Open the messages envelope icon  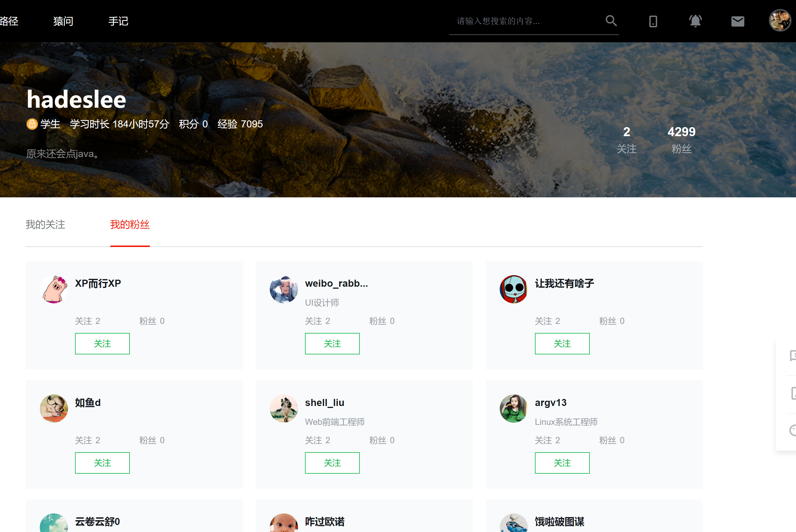tap(738, 21)
